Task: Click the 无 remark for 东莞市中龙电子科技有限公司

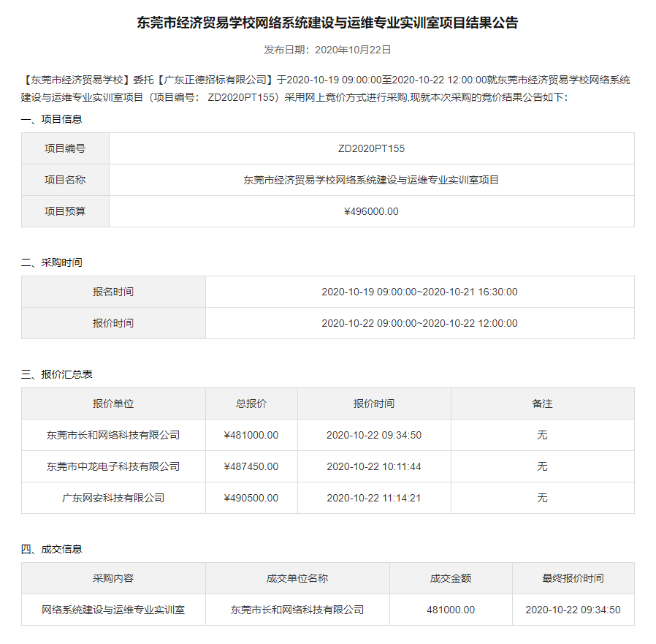Action: 543,466
